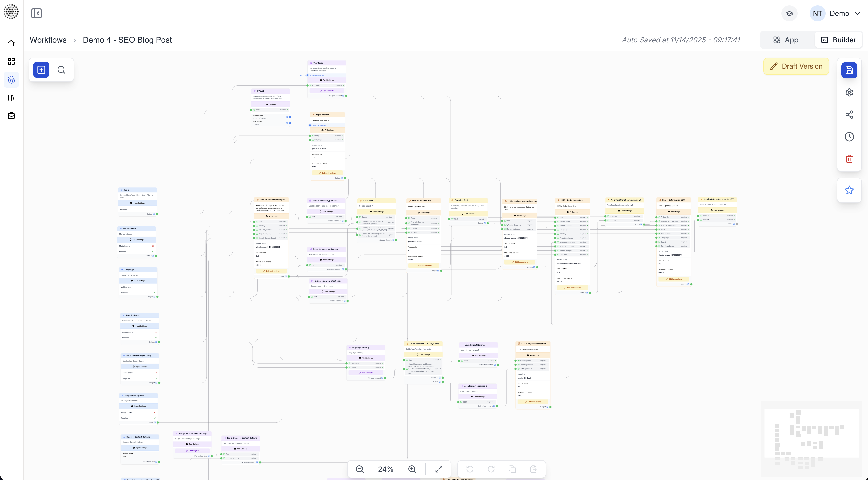
Task: Open version history clock icon
Action: [849, 136]
